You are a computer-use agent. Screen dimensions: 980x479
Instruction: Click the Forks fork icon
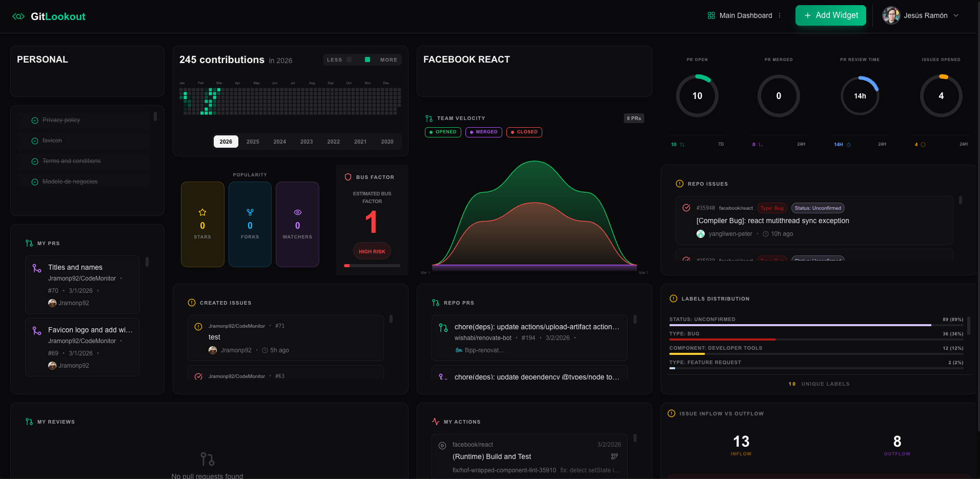[250, 212]
